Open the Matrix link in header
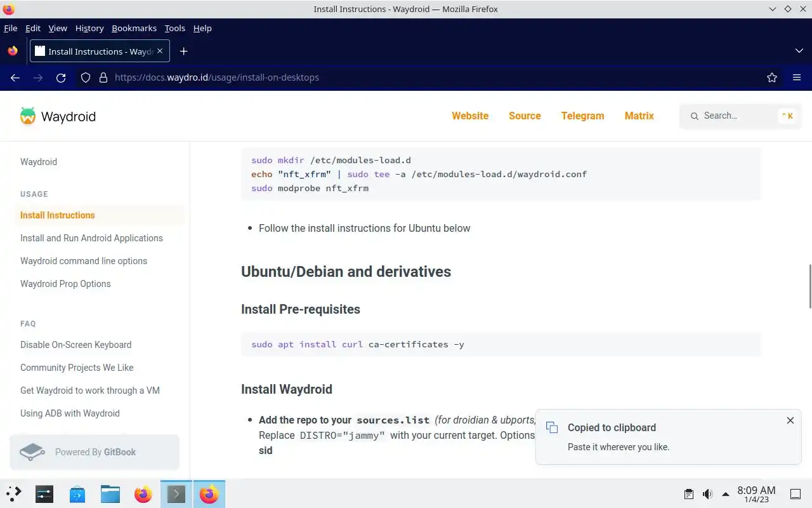 point(639,116)
